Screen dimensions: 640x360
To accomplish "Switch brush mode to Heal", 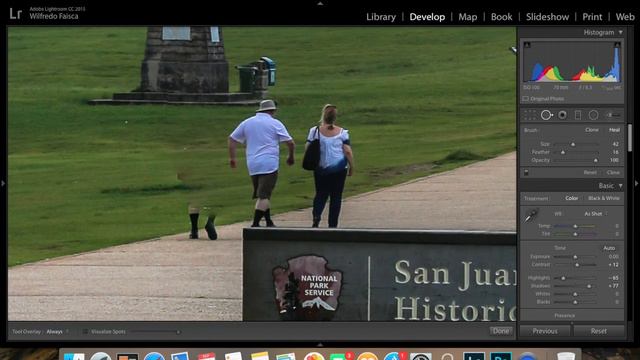I will coord(614,130).
